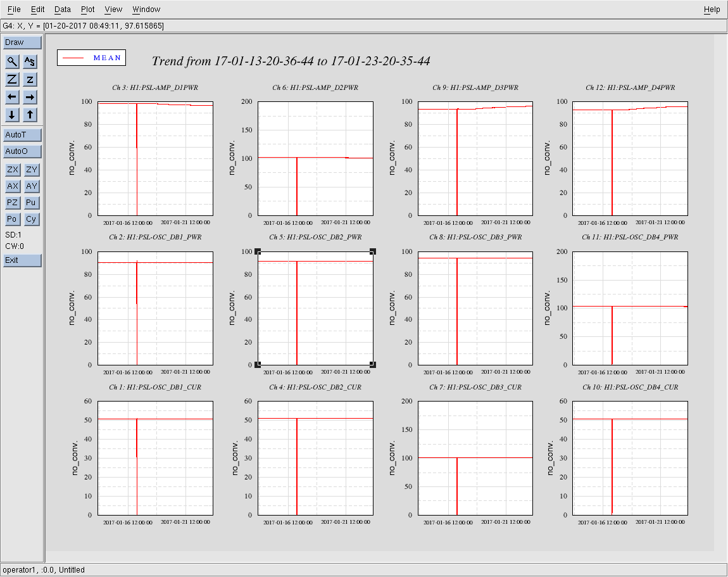Open the View menu
Viewport: 728px width, 577px height.
[x=113, y=10]
